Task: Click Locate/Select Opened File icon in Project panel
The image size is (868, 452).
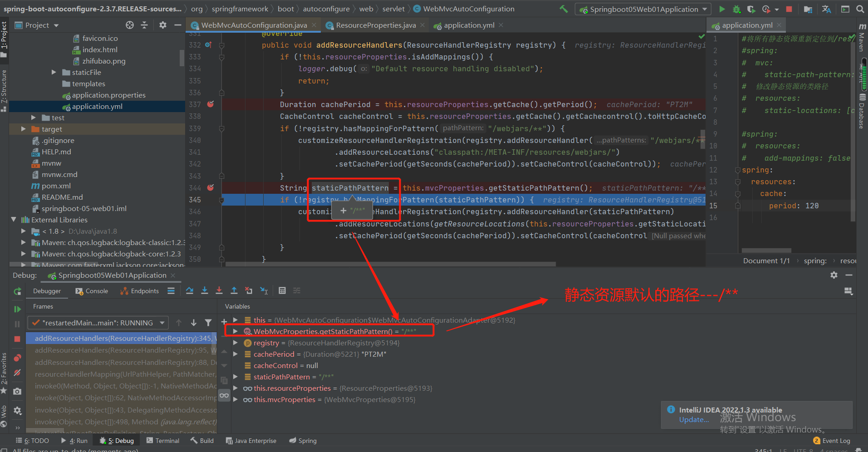Action: [x=130, y=25]
